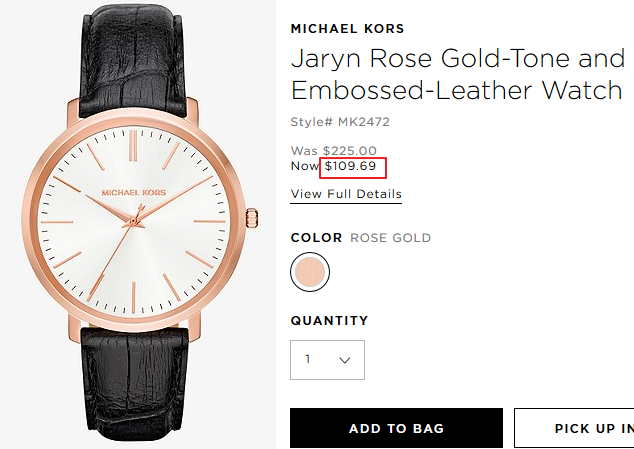Select the Rose Gold color swatch
This screenshot has width=634, height=449.
coord(310,272)
